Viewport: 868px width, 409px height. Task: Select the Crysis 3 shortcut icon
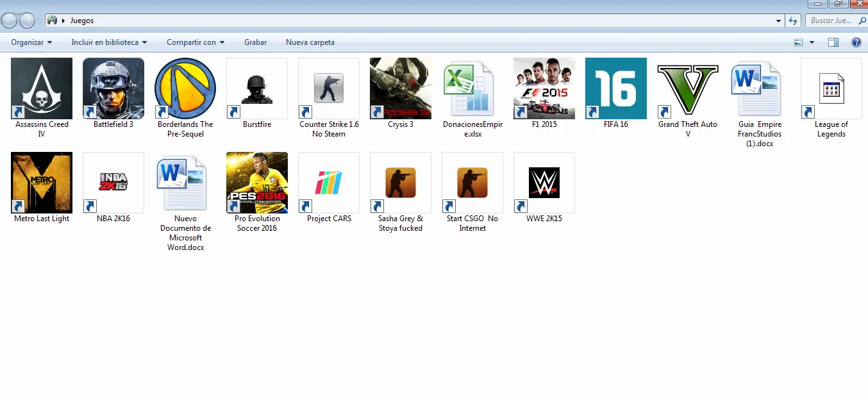401,88
